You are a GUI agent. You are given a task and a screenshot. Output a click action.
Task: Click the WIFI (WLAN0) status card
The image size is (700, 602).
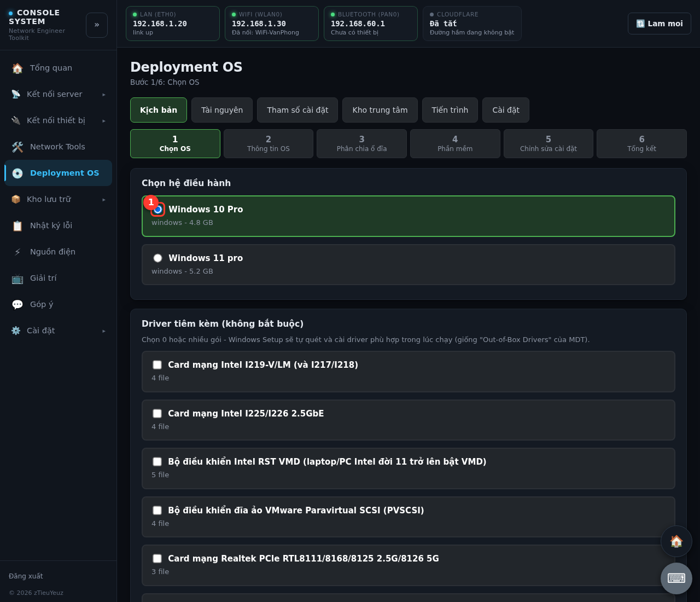pos(272,24)
